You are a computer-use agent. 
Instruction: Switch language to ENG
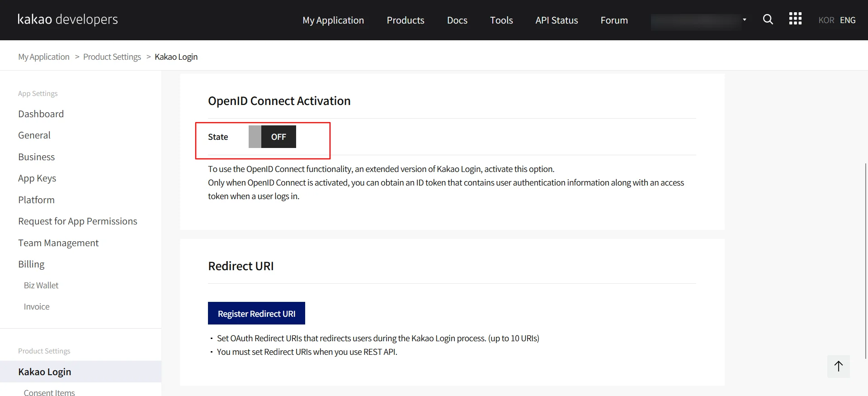[x=848, y=20]
